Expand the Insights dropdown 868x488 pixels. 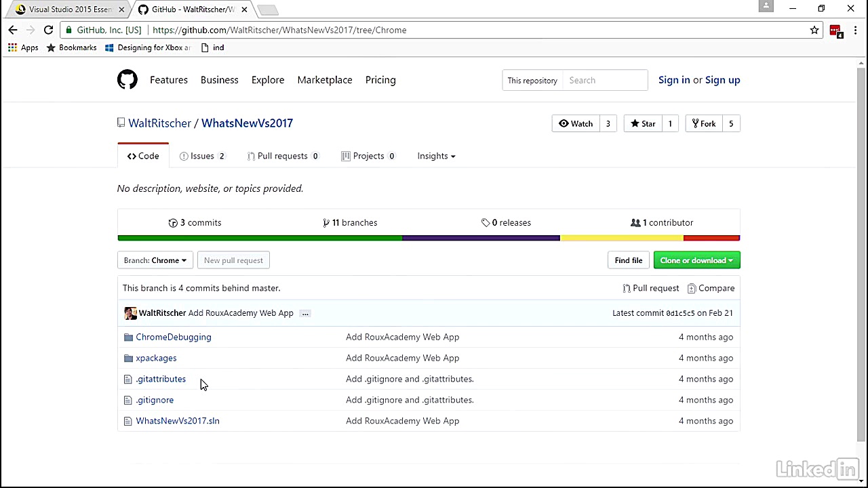click(436, 156)
